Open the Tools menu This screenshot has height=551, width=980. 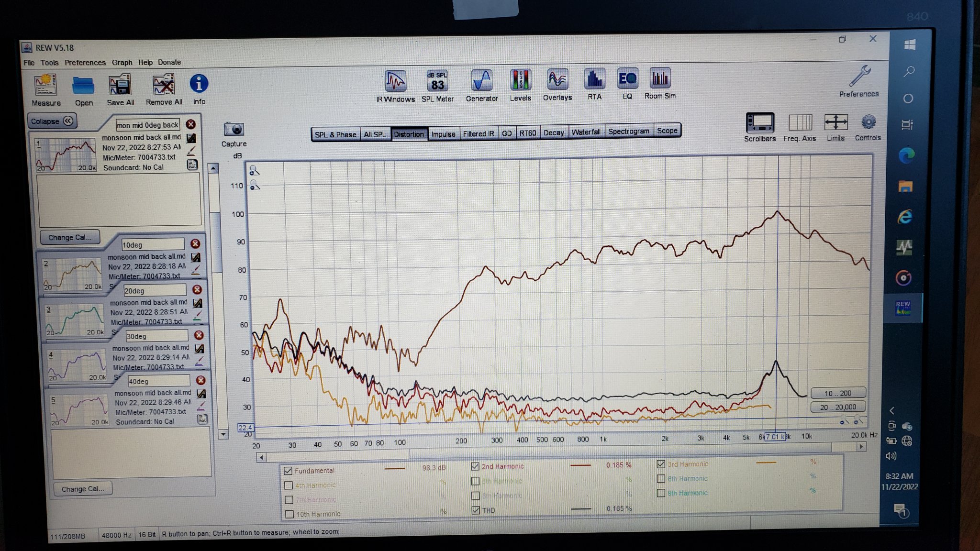pyautogui.click(x=49, y=63)
